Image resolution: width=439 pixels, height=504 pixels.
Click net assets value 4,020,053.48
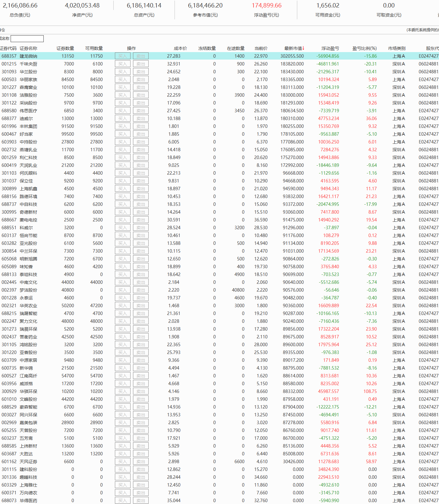(x=82, y=6)
